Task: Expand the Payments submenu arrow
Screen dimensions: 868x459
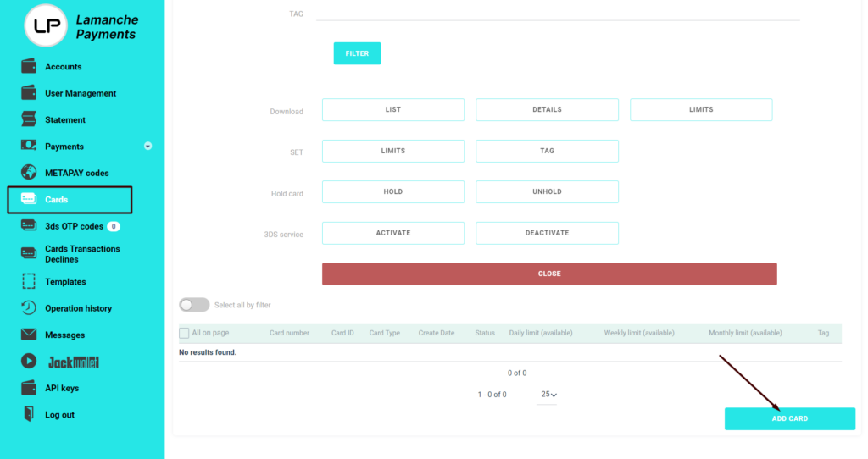Action: 147,147
